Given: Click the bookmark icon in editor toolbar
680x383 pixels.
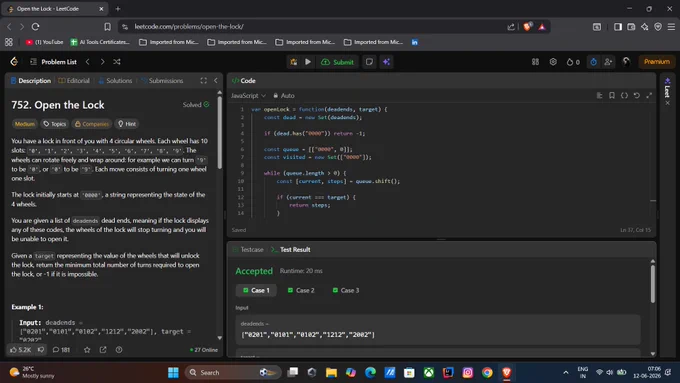Looking at the screenshot, I should (612, 95).
